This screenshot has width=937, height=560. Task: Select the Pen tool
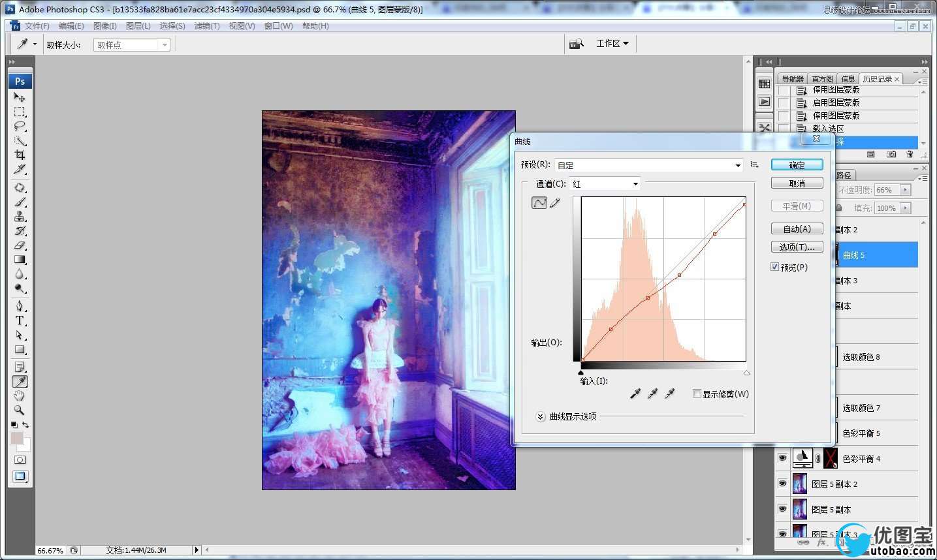20,306
